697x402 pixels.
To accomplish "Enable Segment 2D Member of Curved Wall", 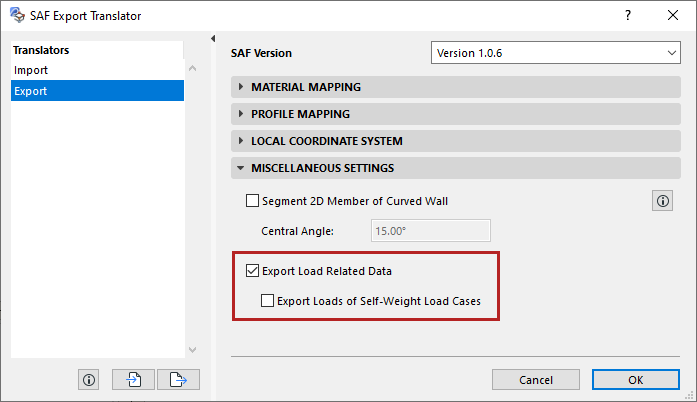I will tap(252, 201).
